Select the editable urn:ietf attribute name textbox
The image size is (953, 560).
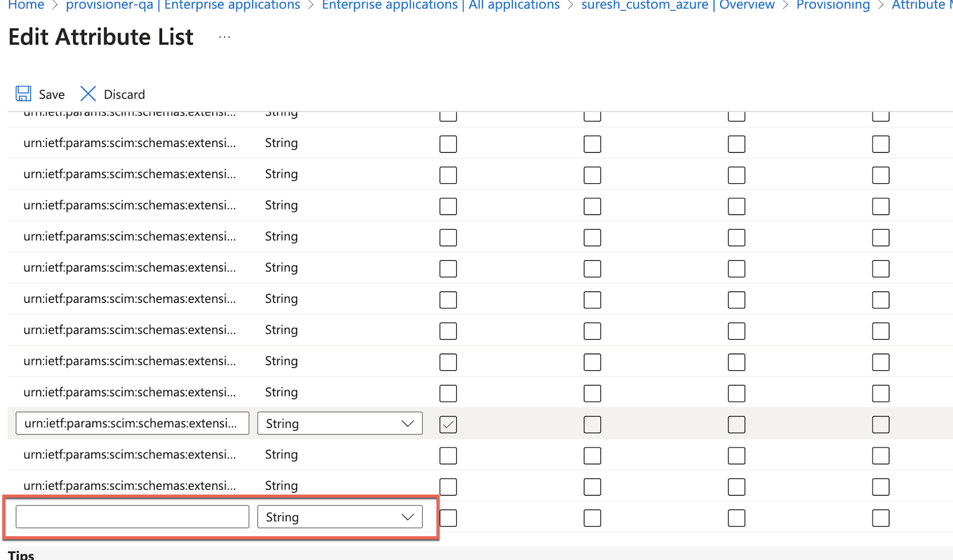pyautogui.click(x=131, y=423)
